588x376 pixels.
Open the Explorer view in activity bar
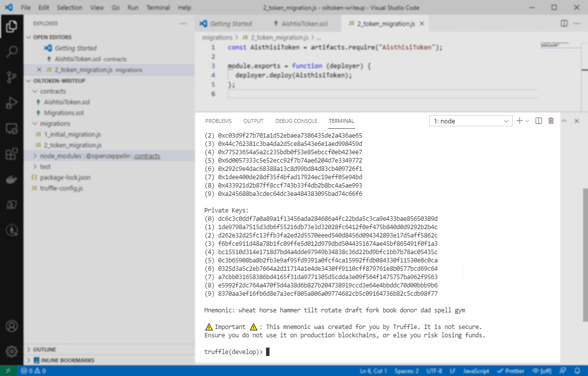[11, 26]
